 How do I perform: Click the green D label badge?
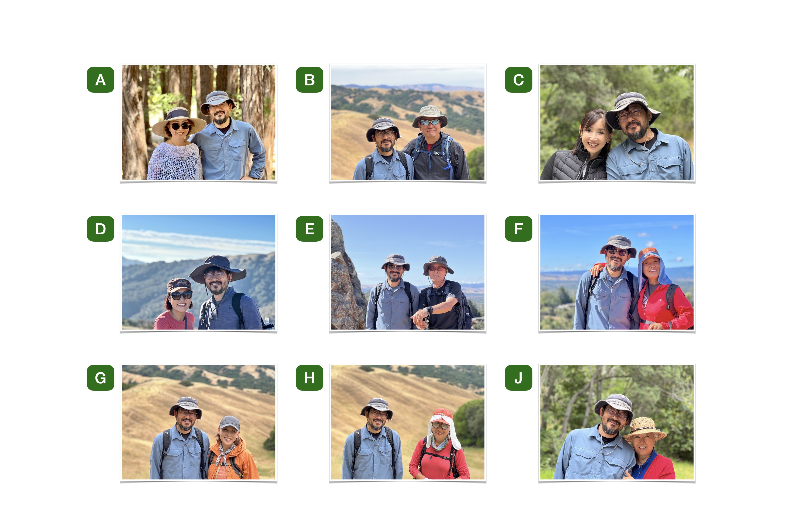click(100, 229)
